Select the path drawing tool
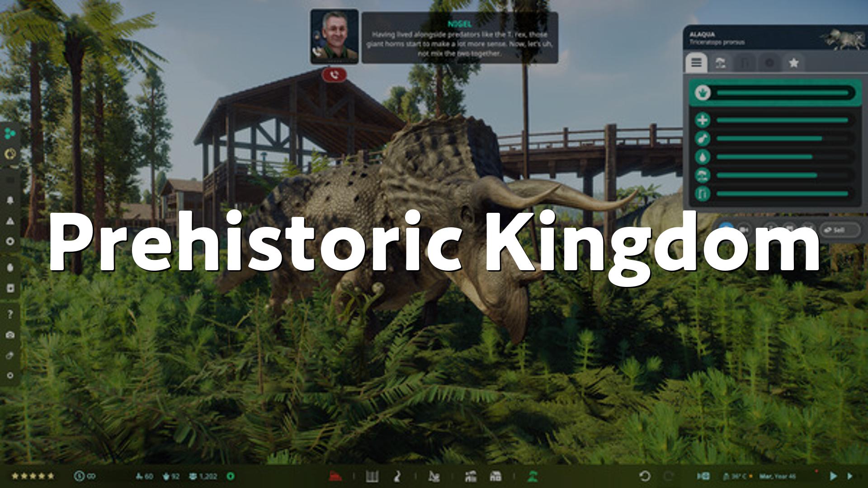This screenshot has width=868, height=488. coord(397,476)
